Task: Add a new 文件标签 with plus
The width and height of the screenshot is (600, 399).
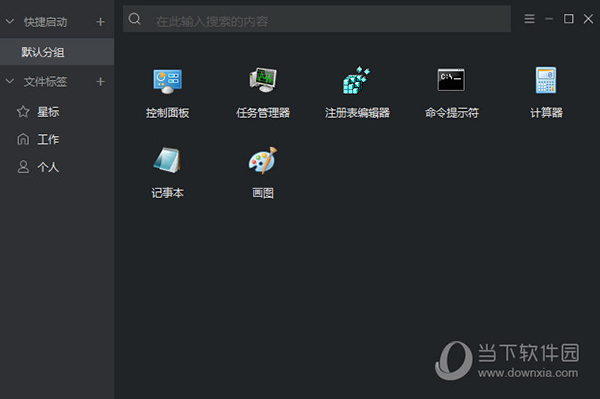Action: click(x=100, y=81)
